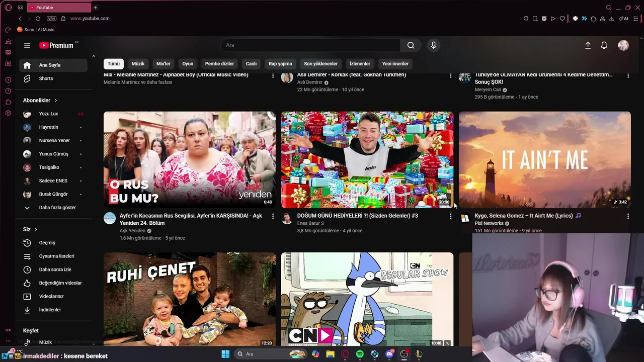Screen dimensions: 644x362
Task: Open the notifications bell
Action: pyautogui.click(x=604, y=45)
